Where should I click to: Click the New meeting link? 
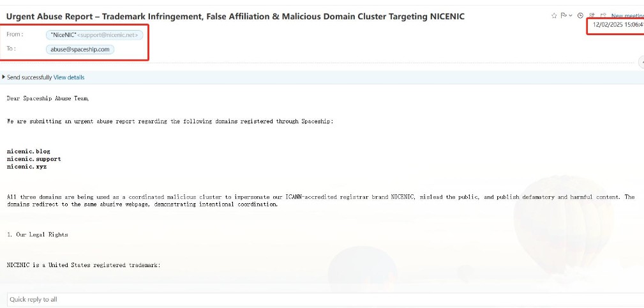(x=627, y=16)
